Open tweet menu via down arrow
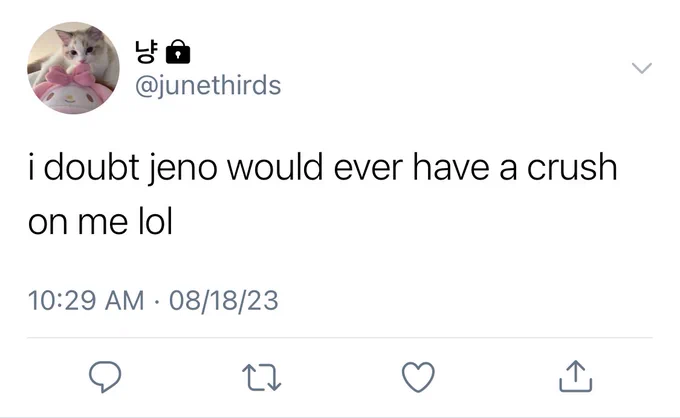 pyautogui.click(x=641, y=68)
